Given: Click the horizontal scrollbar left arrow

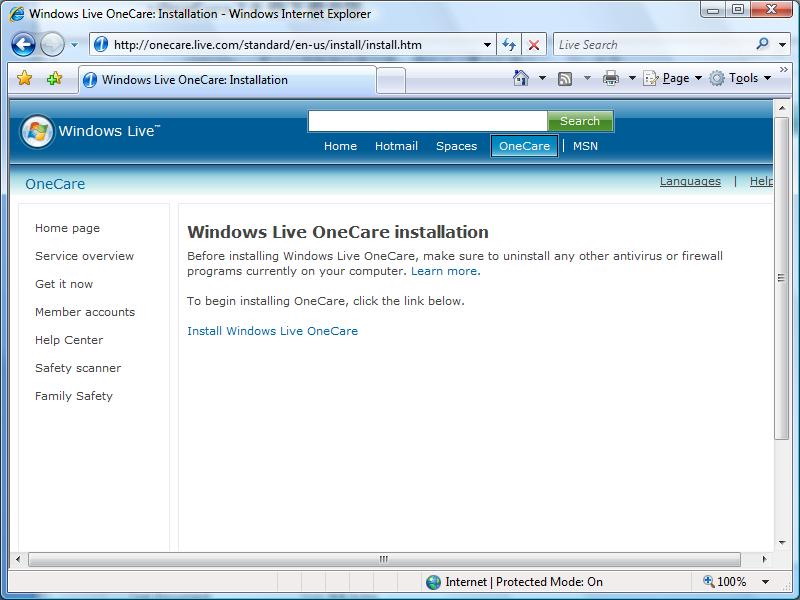Looking at the screenshot, I should point(18,559).
